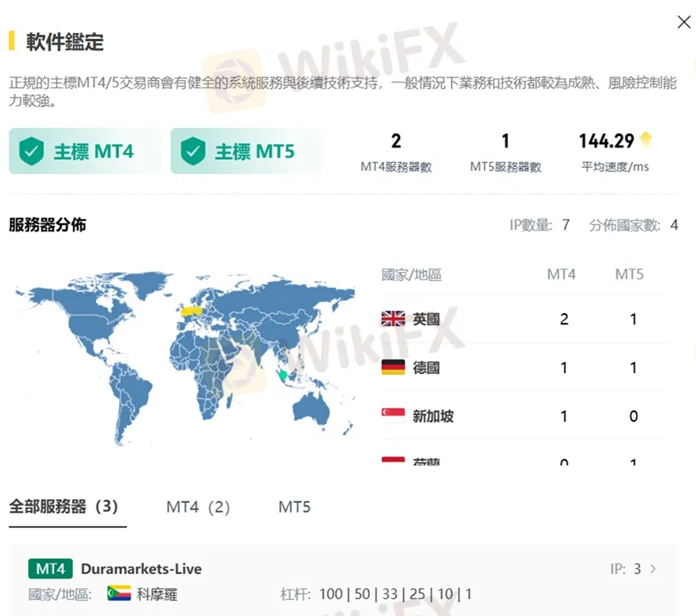Click the Netherlands flag at list bottom
Screen dimensions: 696x616
click(x=393, y=461)
